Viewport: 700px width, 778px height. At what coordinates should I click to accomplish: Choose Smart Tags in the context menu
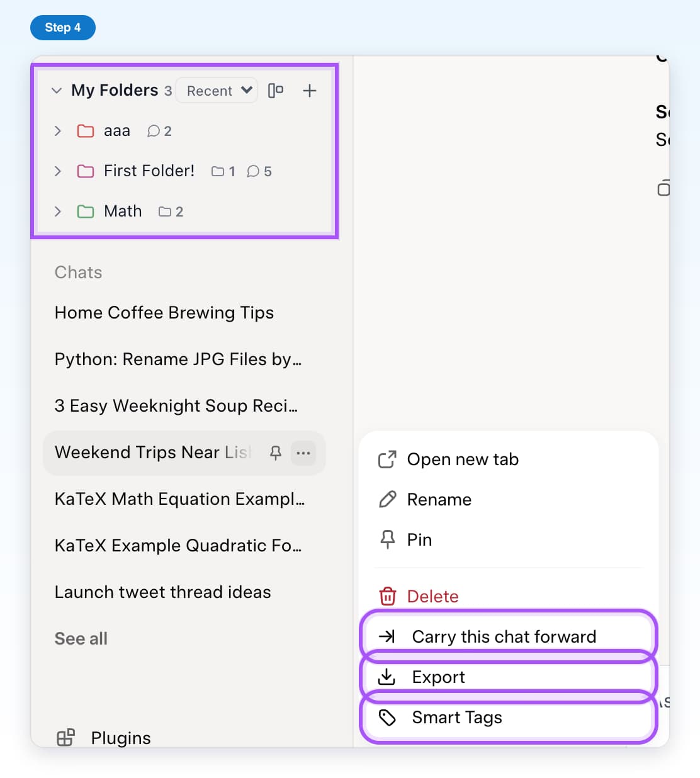[x=509, y=717]
